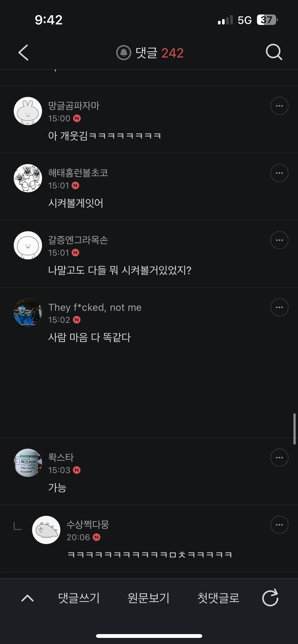Refresh comments with the reload icon
Viewport: 298px width, 644px height.
pos(270,598)
